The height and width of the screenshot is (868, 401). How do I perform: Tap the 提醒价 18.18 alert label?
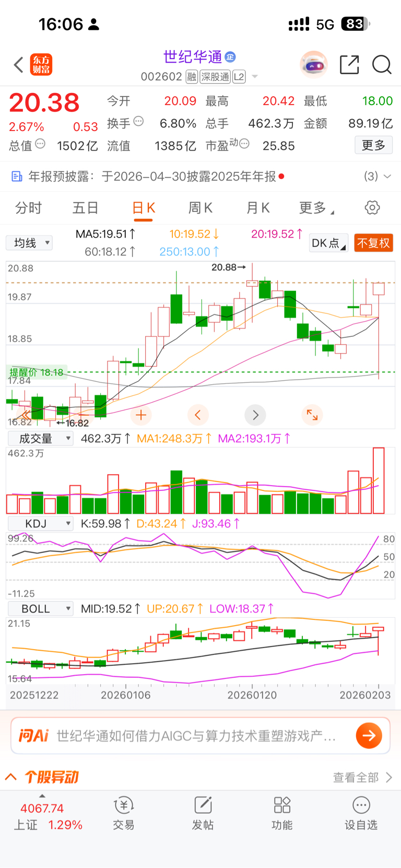[37, 372]
